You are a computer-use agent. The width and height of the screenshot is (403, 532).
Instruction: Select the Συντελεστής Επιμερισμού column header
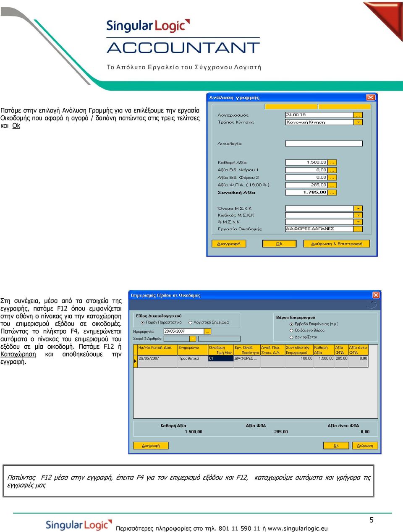click(x=299, y=350)
